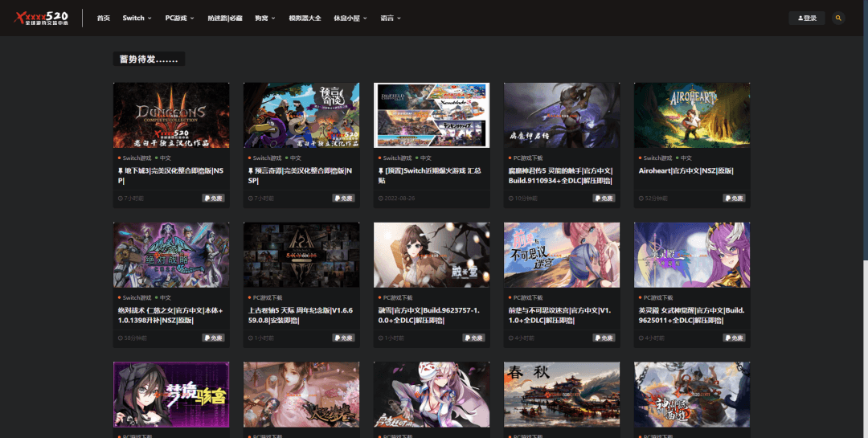The height and width of the screenshot is (438, 868).
Task: Open the 模拟器大全 menu item
Action: tap(305, 18)
